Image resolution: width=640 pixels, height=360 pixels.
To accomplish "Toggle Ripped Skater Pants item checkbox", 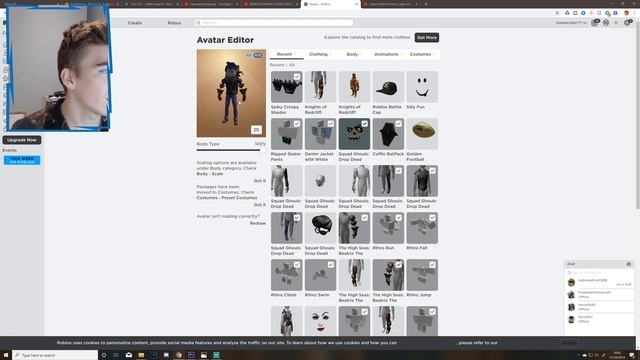I will (x=297, y=124).
